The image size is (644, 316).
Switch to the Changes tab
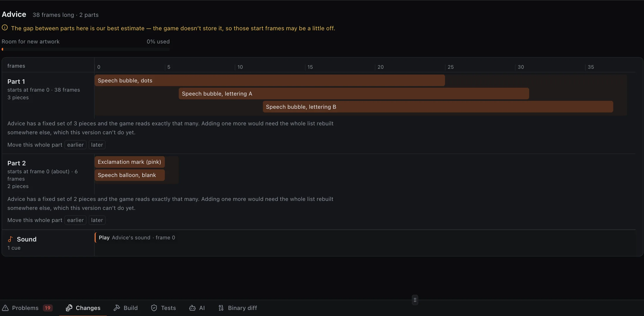click(x=83, y=308)
